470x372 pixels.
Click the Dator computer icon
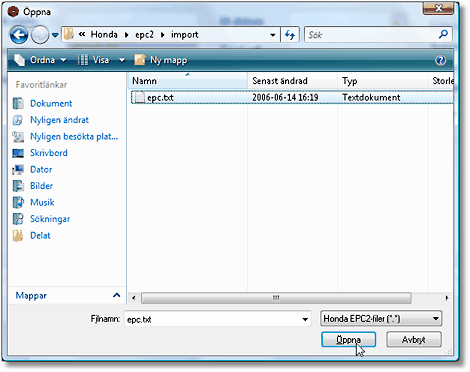click(18, 169)
